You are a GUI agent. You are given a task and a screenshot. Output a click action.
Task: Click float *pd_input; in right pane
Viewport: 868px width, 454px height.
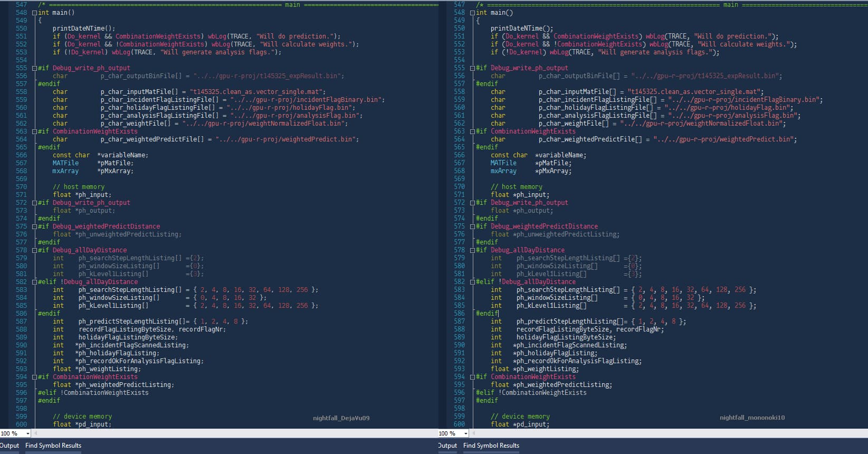pos(520,424)
